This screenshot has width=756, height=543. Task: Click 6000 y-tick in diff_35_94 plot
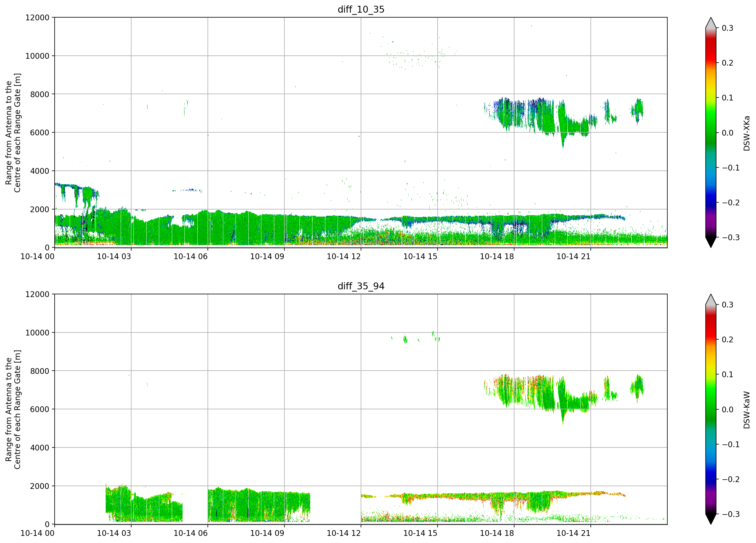[40, 409]
